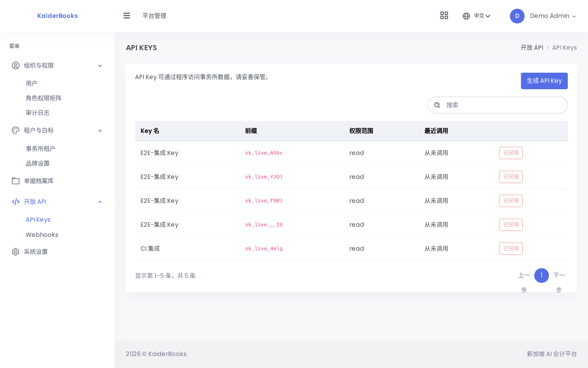588x368 pixels.
Task: Sort by the 前缀 column header
Action: click(x=251, y=131)
